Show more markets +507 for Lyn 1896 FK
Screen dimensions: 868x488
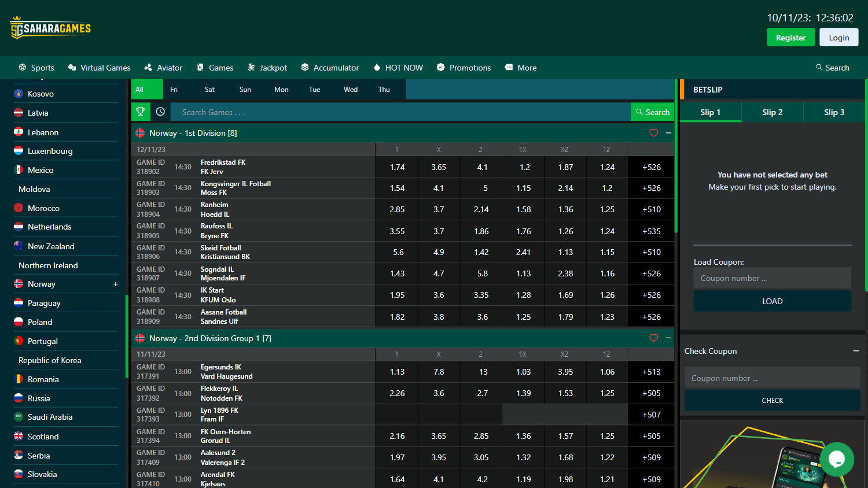652,415
